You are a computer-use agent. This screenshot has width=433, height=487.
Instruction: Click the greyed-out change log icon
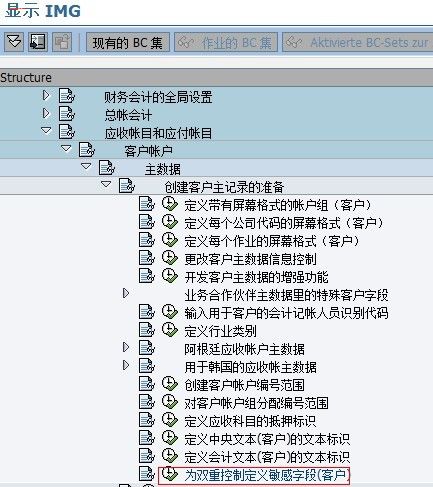click(x=62, y=42)
